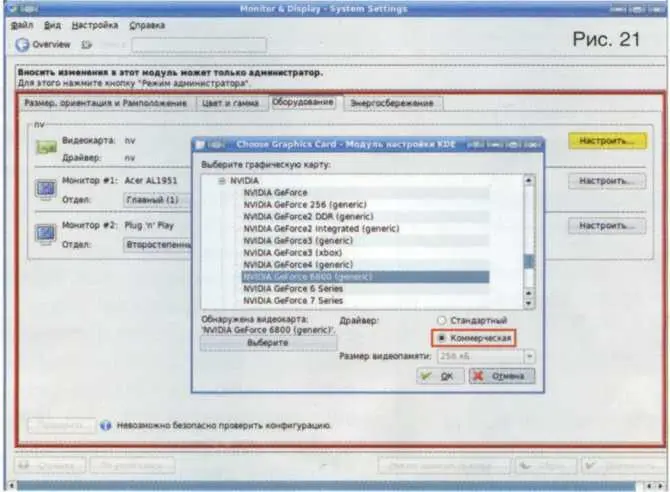Collapse the NVIDIA tree node
This screenshot has height=492, width=670.
click(222, 181)
